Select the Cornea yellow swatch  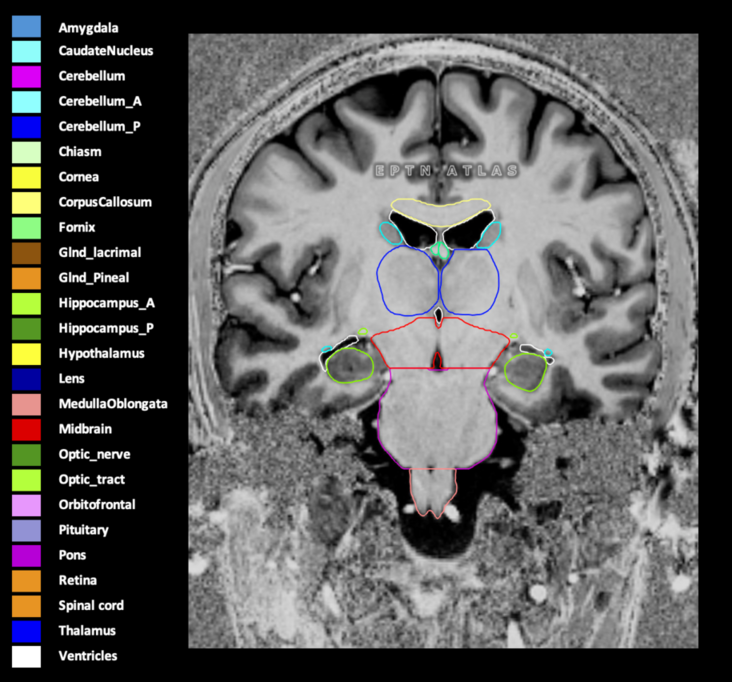pos(26,177)
